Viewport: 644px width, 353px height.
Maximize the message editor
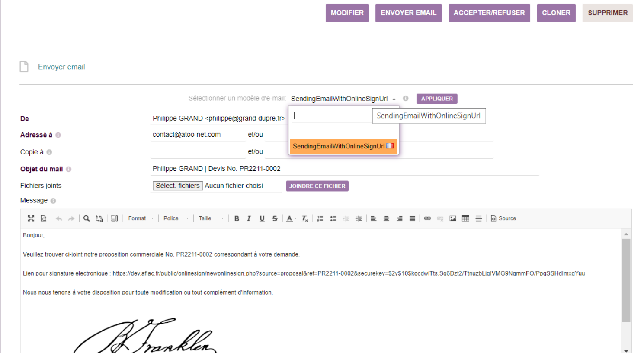[31, 218]
